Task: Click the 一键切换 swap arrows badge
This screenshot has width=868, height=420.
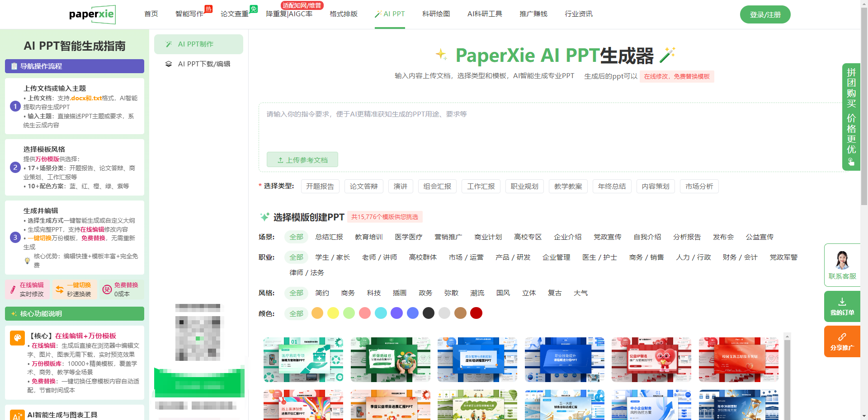Action: coord(60,289)
